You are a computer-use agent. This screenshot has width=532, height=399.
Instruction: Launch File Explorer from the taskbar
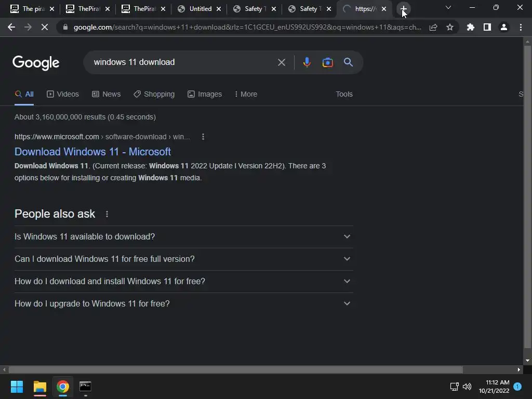click(39, 387)
